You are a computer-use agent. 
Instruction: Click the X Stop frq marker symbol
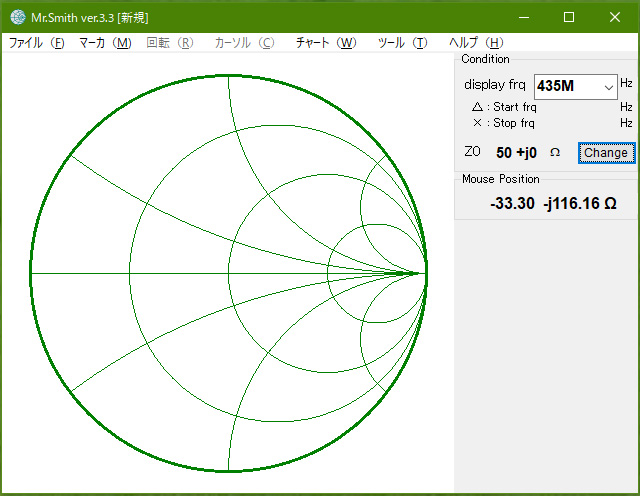[477, 122]
